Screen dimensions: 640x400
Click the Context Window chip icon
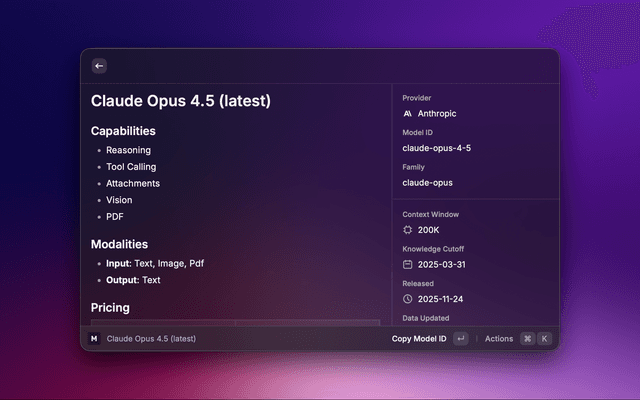coord(408,230)
